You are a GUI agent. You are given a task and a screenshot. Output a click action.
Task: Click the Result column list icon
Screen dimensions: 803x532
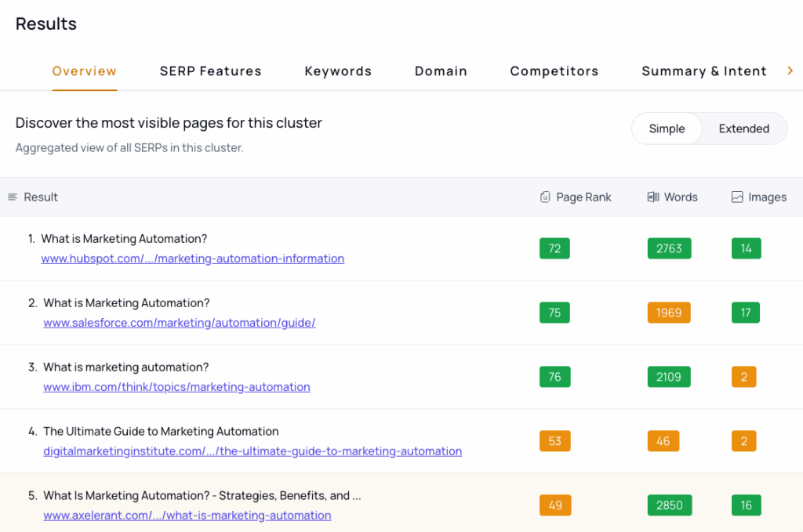(13, 197)
